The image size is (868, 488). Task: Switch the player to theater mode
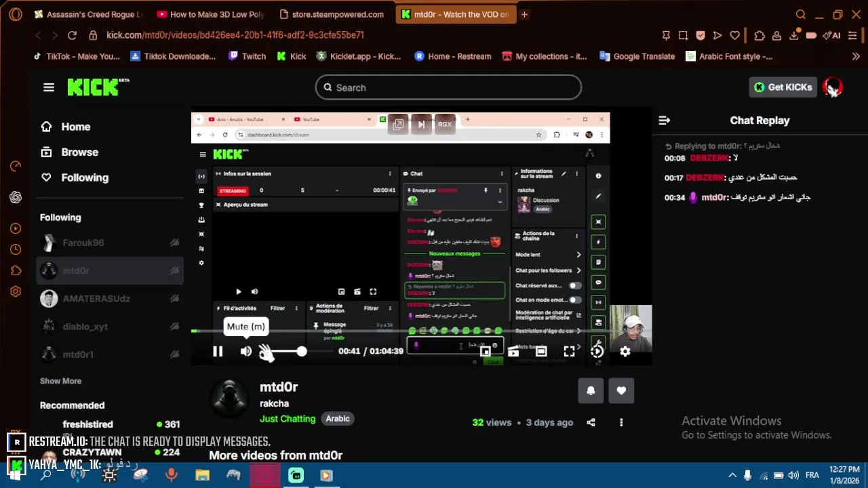tap(541, 351)
